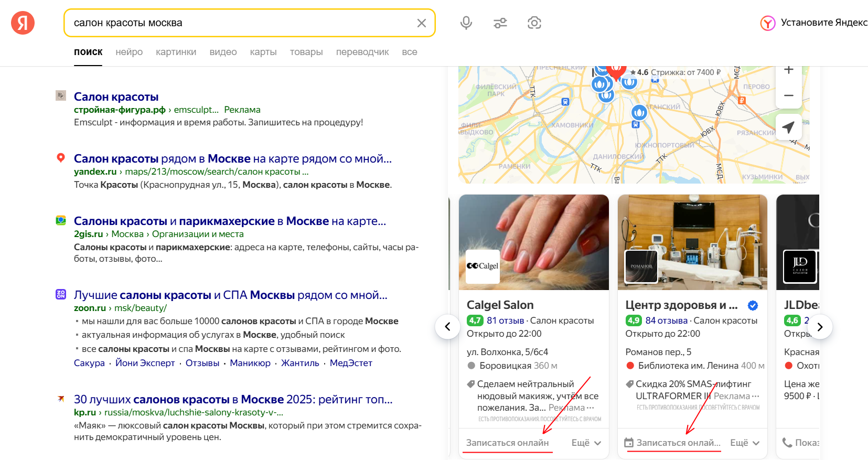Switch to the видео tab

coord(223,52)
